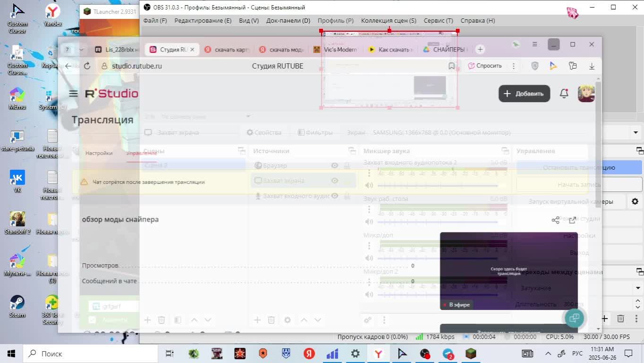Viewport: 644px width, 363px height.
Task: Bookmark the Студия RUTUBE page
Action: (x=451, y=66)
